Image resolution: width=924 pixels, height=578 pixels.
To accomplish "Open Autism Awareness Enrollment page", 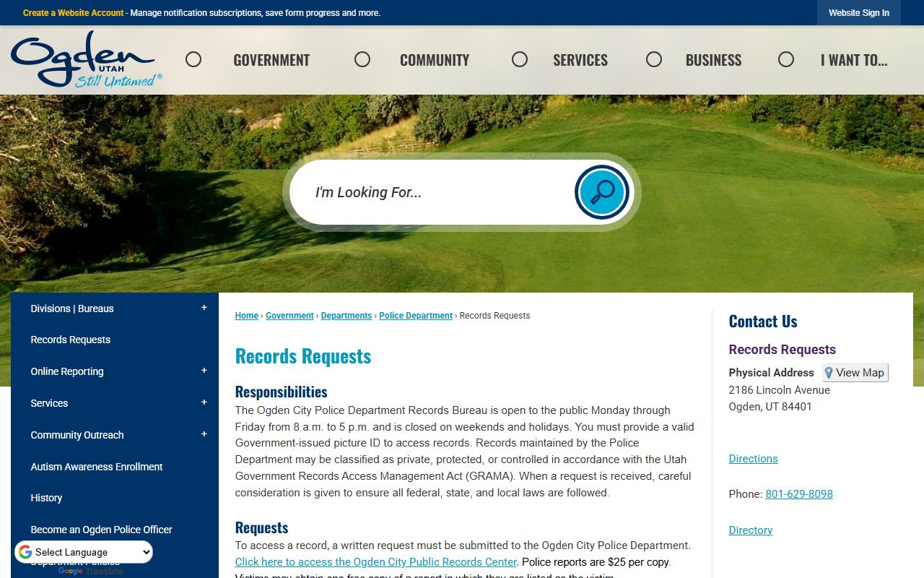I will click(97, 467).
